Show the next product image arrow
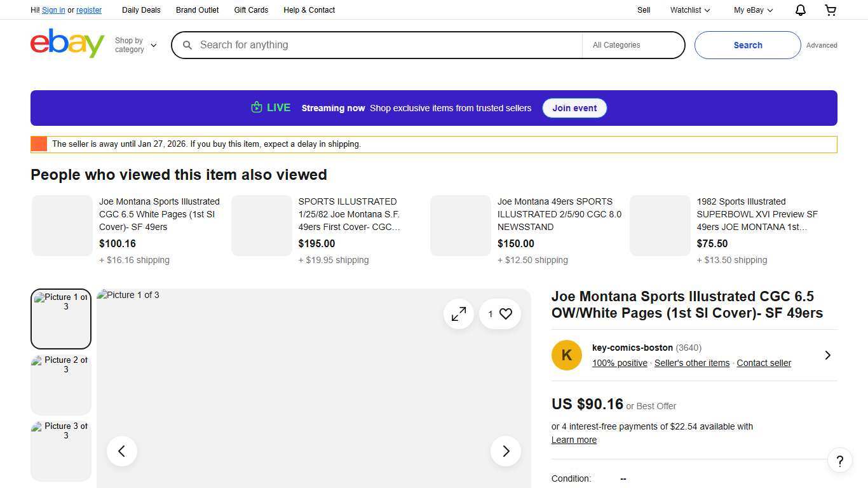The image size is (868, 488). 505,451
